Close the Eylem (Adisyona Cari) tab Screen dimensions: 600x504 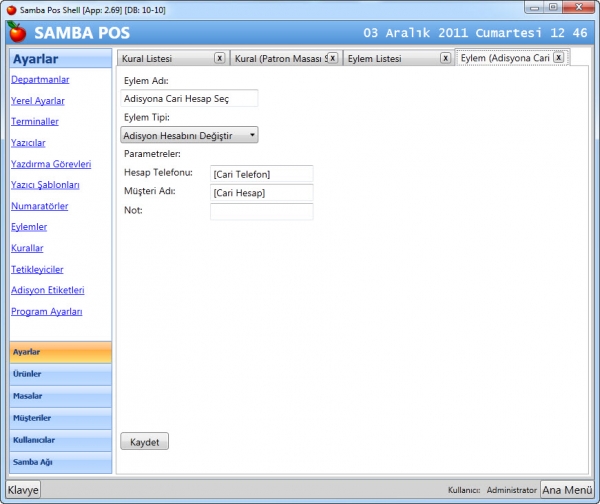[x=559, y=57]
